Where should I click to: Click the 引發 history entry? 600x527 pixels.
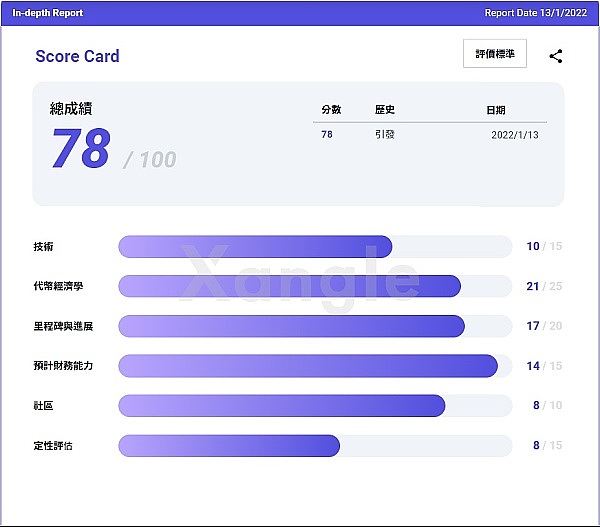coord(385,134)
